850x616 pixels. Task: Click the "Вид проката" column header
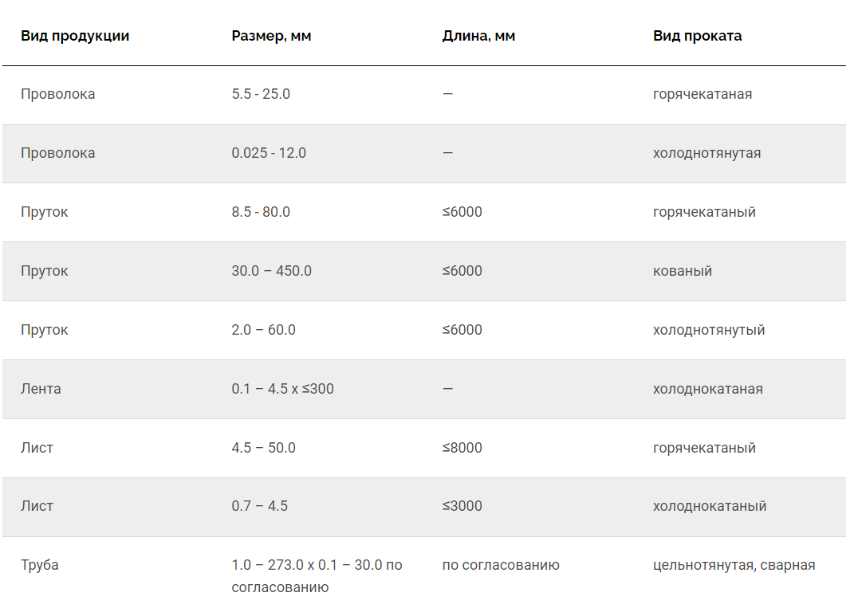click(697, 36)
